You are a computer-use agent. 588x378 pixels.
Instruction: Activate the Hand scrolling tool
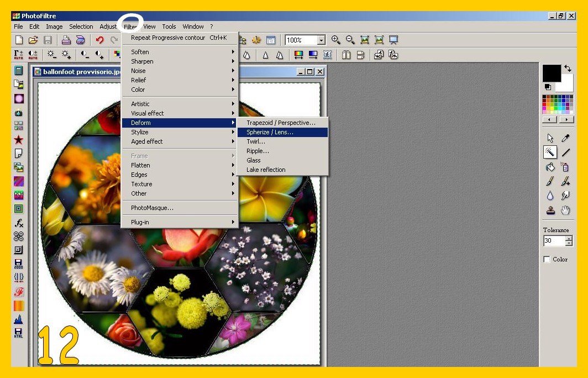tap(565, 210)
